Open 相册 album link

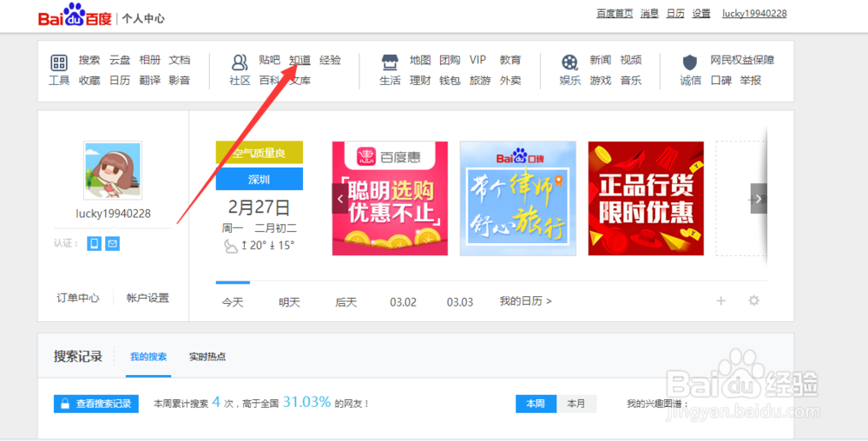[149, 60]
